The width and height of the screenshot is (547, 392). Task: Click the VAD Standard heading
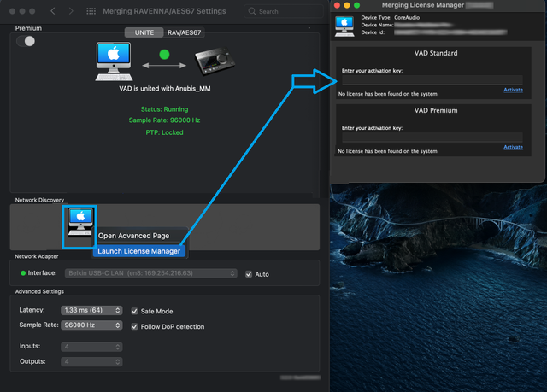pyautogui.click(x=436, y=53)
